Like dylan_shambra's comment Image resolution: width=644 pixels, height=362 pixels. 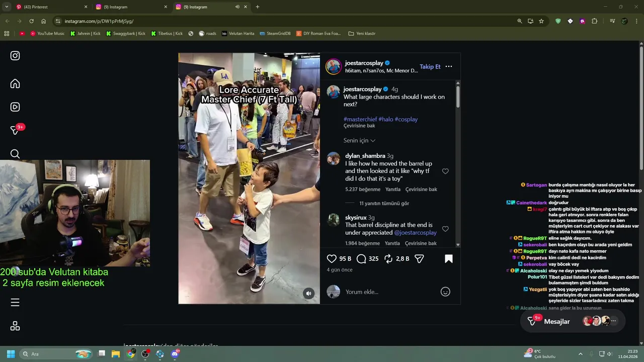(x=445, y=171)
